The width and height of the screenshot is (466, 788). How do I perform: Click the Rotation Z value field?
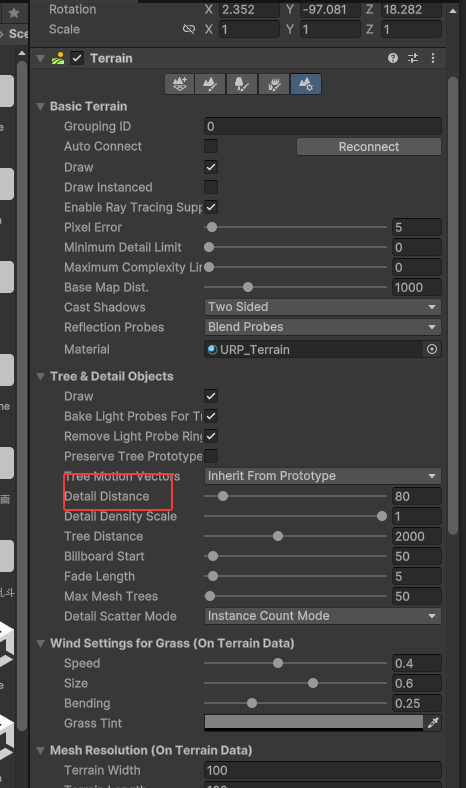[411, 10]
